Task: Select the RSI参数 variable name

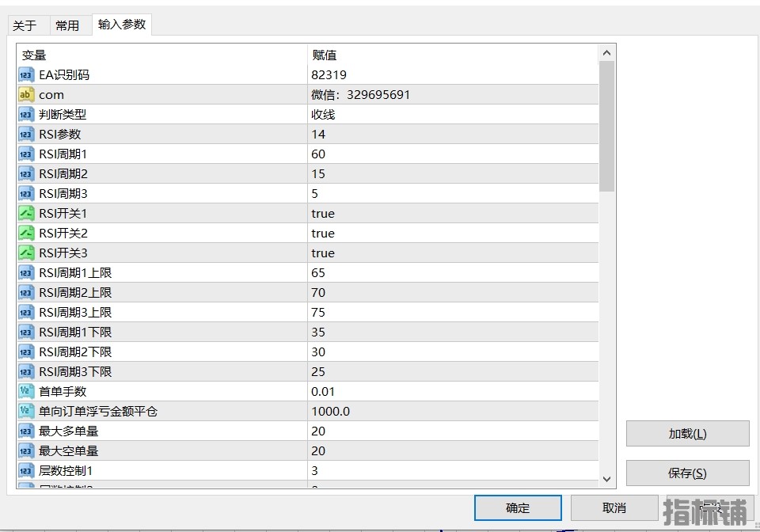Action: tap(59, 135)
